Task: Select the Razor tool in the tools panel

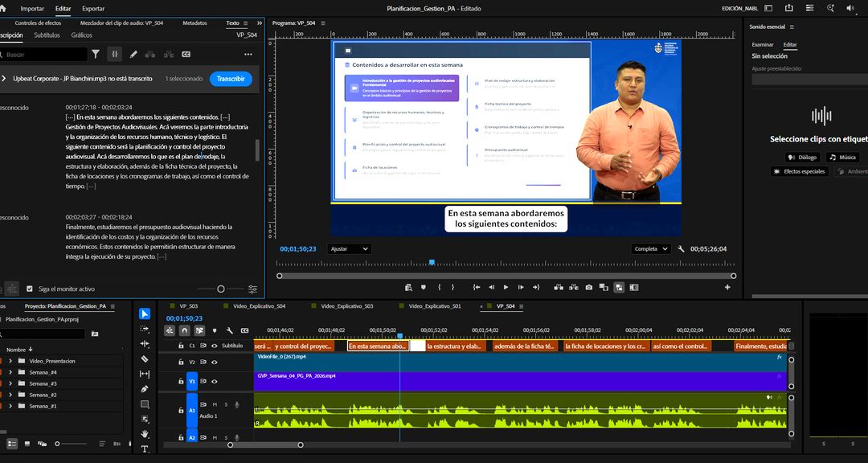Action: tap(145, 359)
